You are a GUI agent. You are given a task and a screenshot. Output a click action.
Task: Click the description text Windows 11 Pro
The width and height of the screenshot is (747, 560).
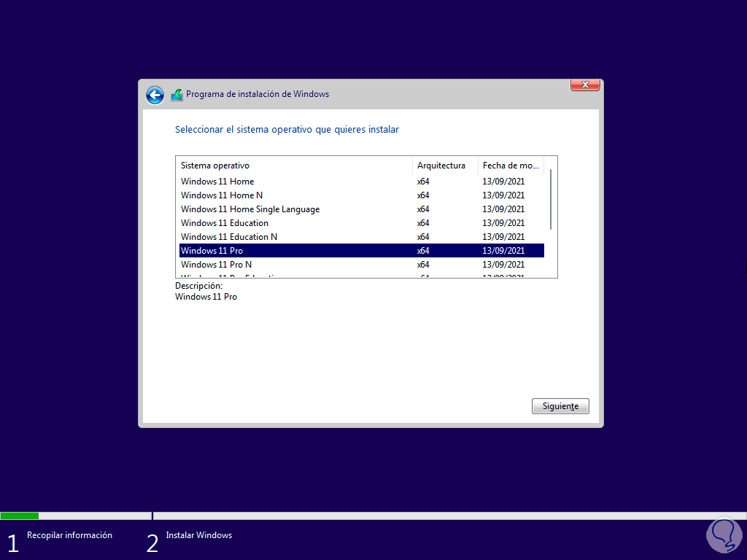coord(206,297)
